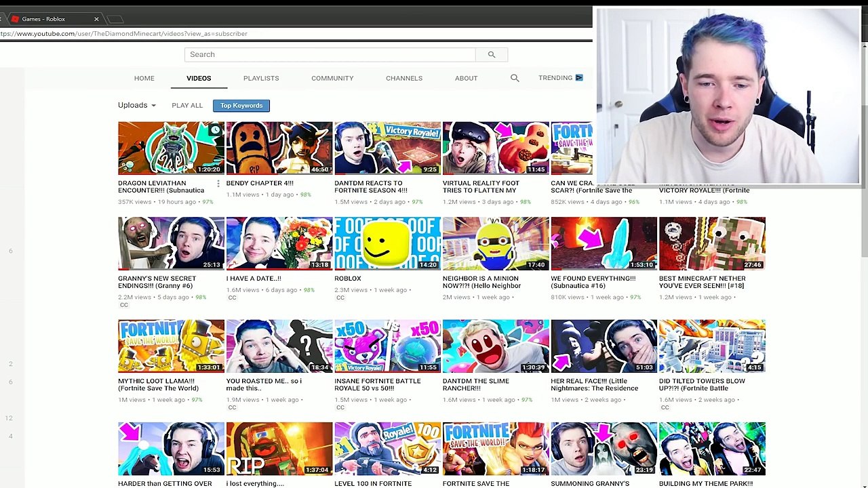Focus the YouTube Search input field
Screen dimensions: 868x488
pos(330,54)
